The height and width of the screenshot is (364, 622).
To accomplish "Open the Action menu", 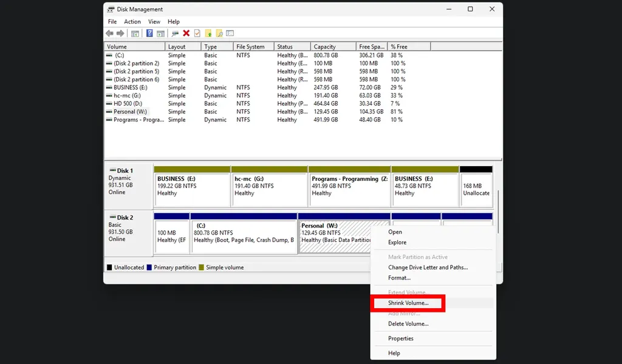I will click(132, 22).
